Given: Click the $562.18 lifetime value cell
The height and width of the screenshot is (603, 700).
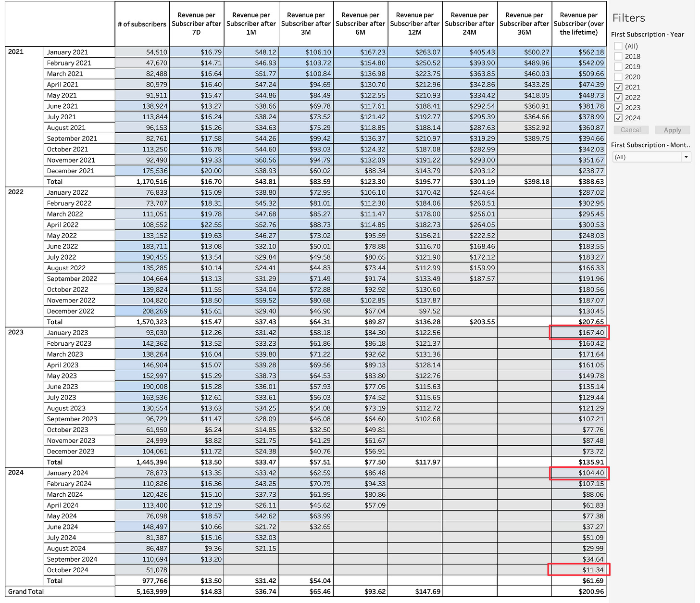Looking at the screenshot, I should click(579, 52).
